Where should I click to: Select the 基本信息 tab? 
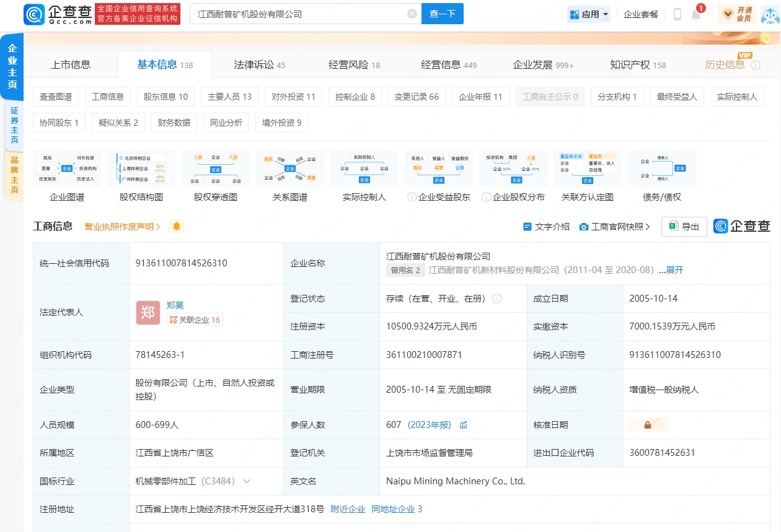[165, 64]
